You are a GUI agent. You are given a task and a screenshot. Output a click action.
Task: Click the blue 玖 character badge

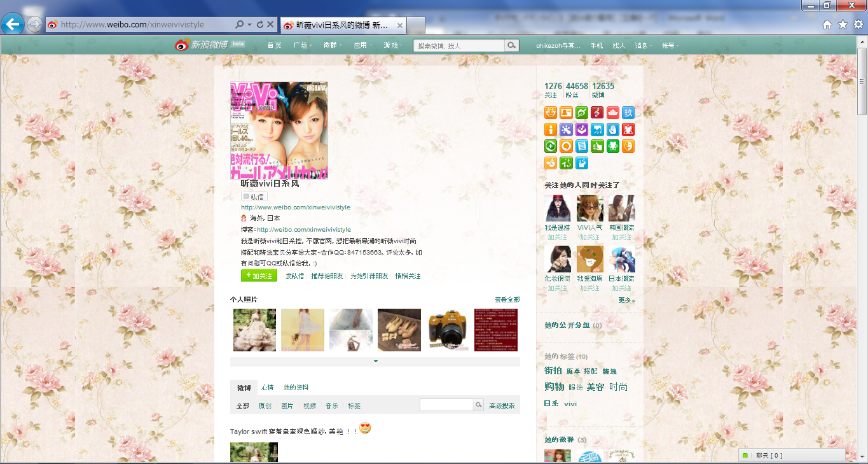(x=628, y=113)
